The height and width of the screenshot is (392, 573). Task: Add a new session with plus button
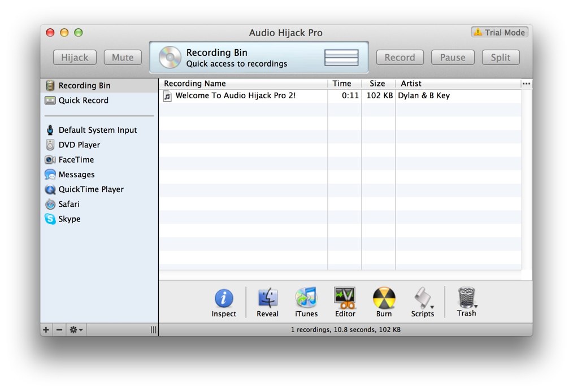pos(46,330)
